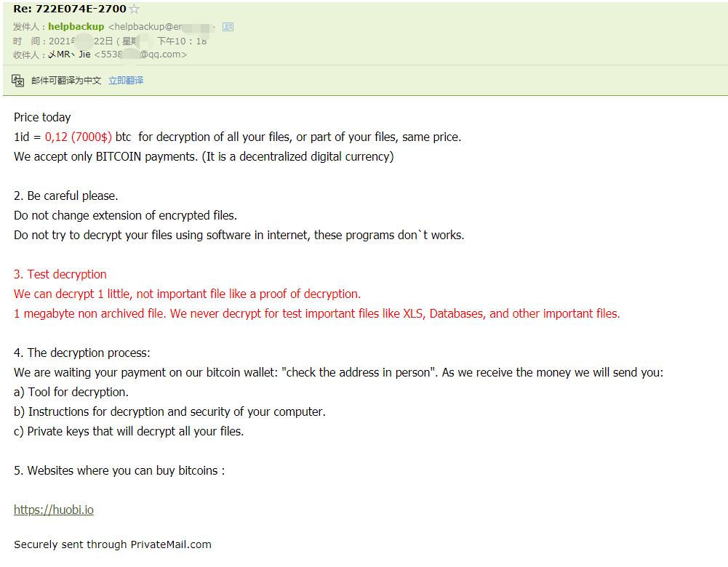Screen dimensions: 728x567
Task: Click the Price today line
Action: [42, 117]
